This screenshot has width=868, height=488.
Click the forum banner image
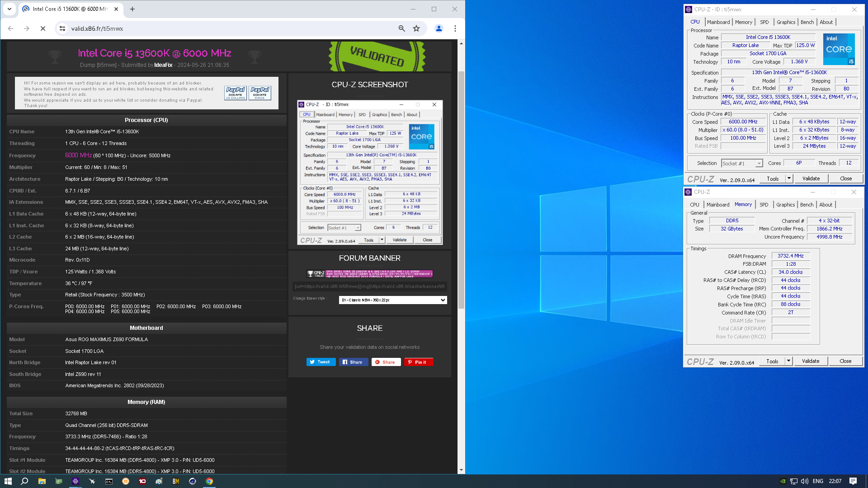click(x=370, y=274)
